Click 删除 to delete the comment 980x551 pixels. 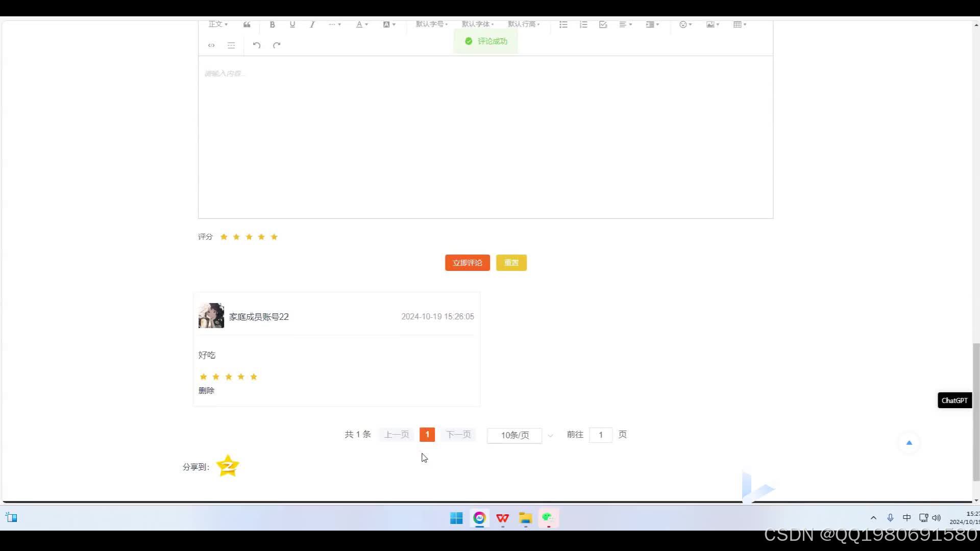point(206,391)
